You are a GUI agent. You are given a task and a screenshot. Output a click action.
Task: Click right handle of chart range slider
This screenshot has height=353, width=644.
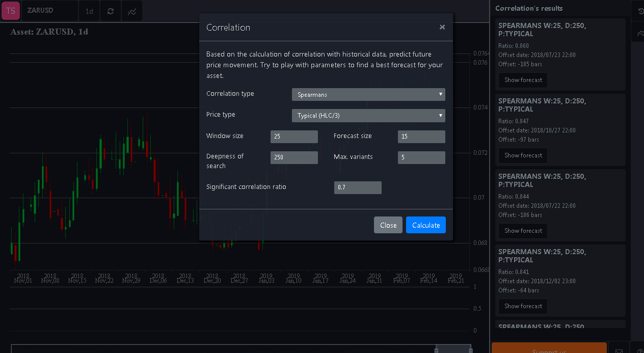click(x=471, y=349)
